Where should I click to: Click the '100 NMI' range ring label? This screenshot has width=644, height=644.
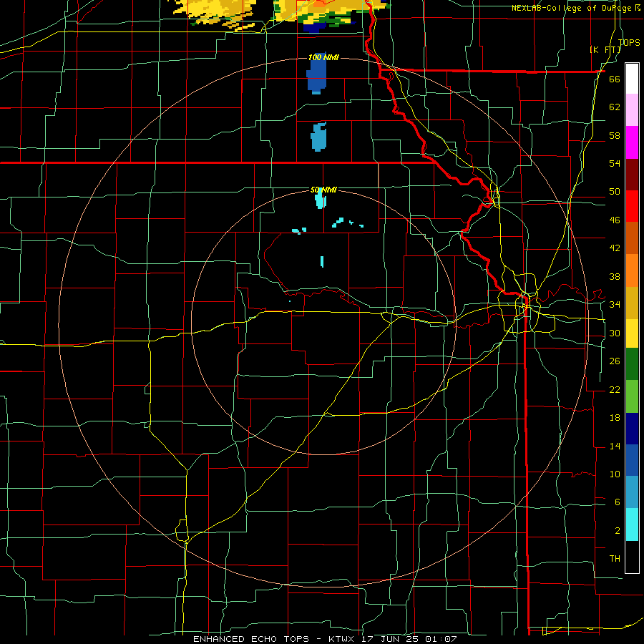(323, 57)
